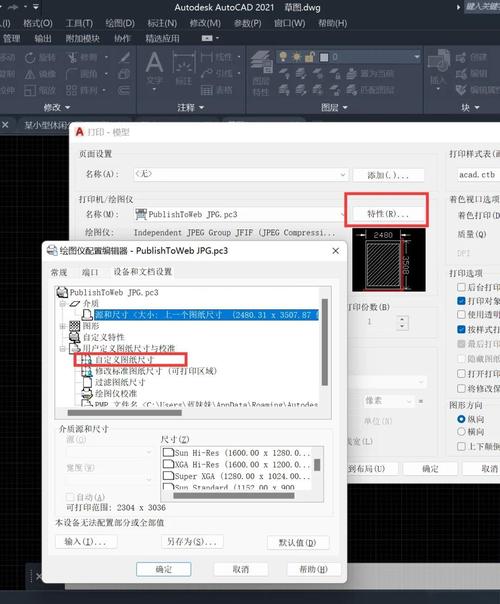Viewport: 500px width, 604px height.
Task: Click the 添加(.)... page setup button
Action: pyautogui.click(x=388, y=175)
